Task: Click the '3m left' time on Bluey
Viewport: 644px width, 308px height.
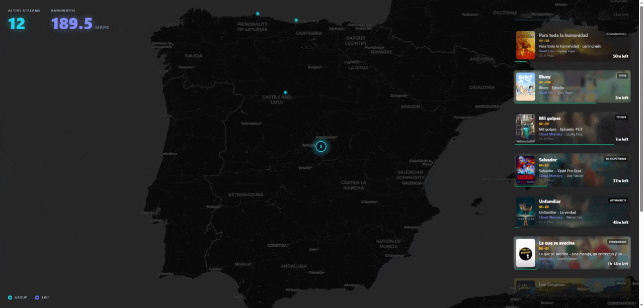Action: click(x=622, y=98)
